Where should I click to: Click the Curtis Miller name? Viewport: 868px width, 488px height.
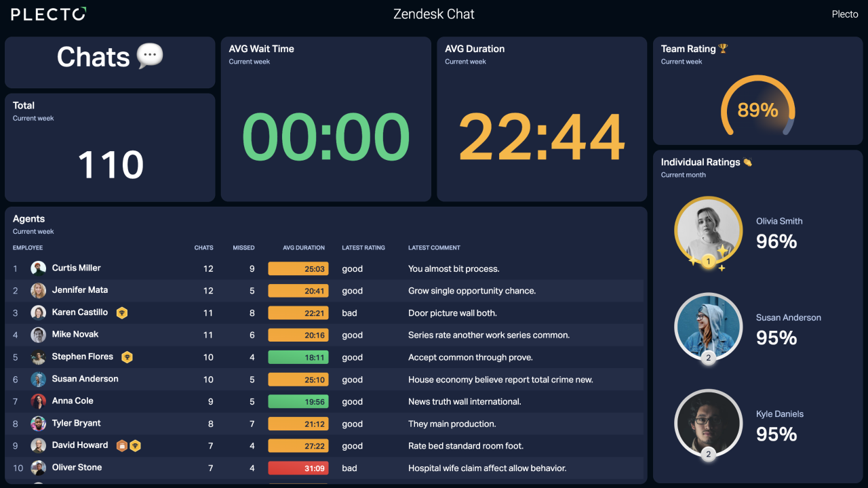(x=77, y=268)
